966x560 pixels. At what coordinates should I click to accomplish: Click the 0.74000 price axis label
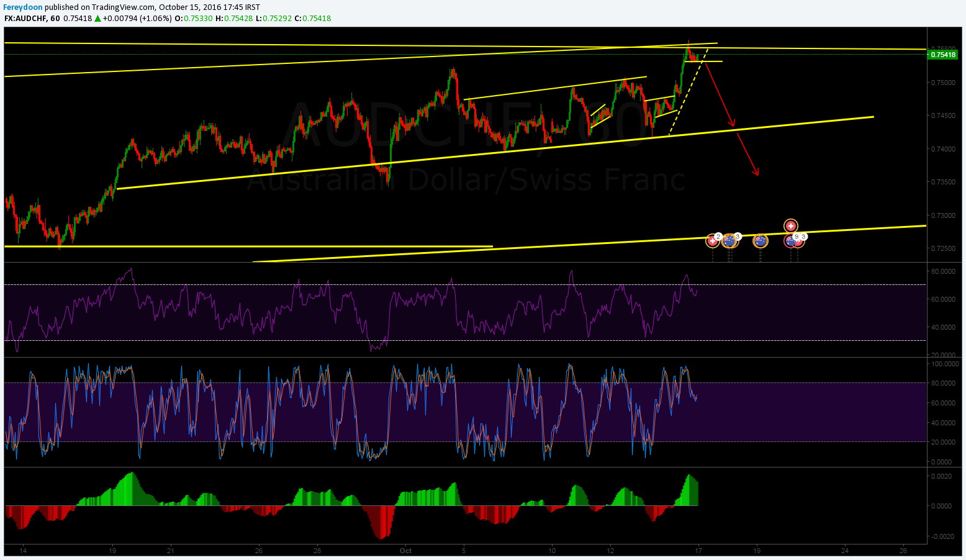click(942, 149)
